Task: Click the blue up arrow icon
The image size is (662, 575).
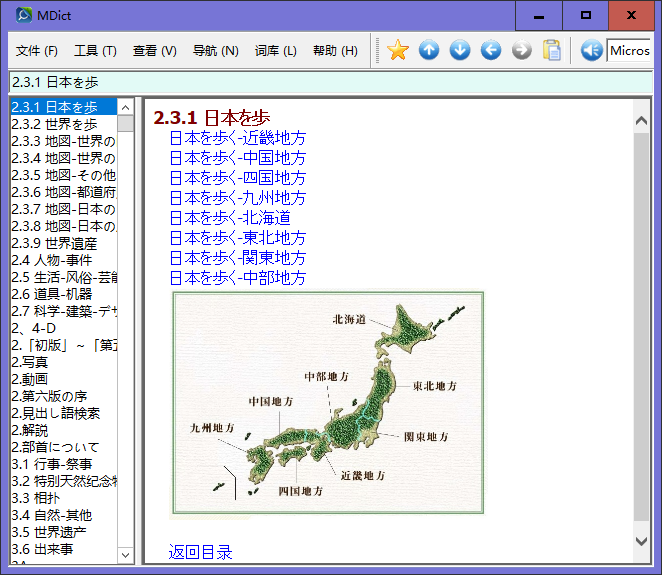Action: point(429,50)
